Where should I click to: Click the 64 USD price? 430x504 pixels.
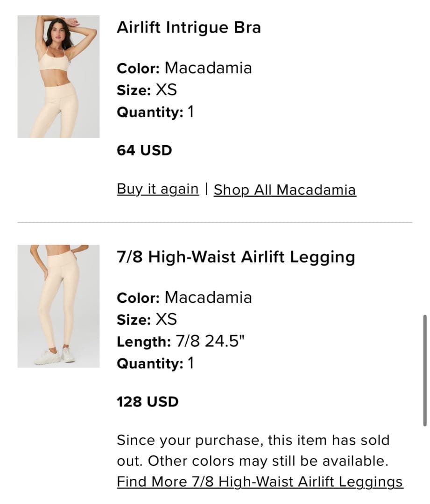coord(144,151)
